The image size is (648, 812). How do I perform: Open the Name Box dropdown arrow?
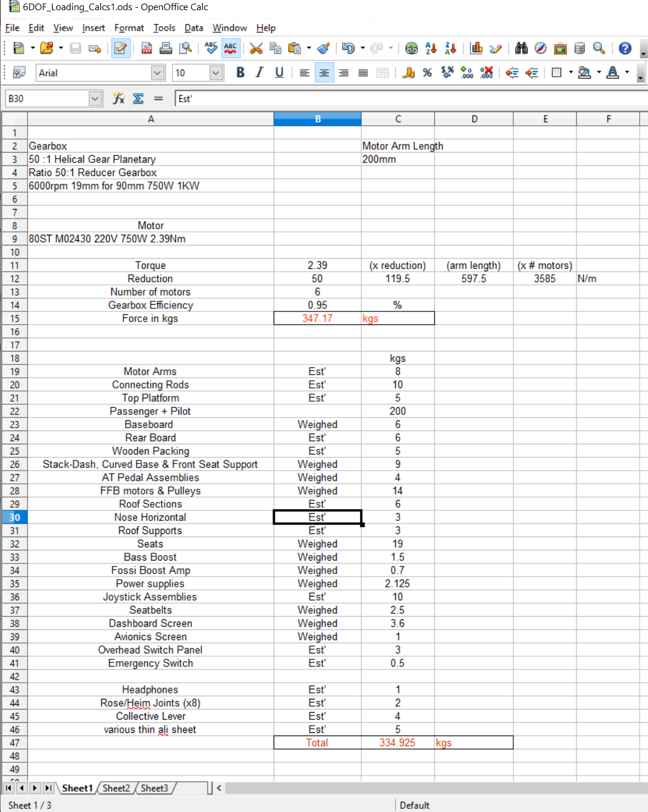[95, 99]
